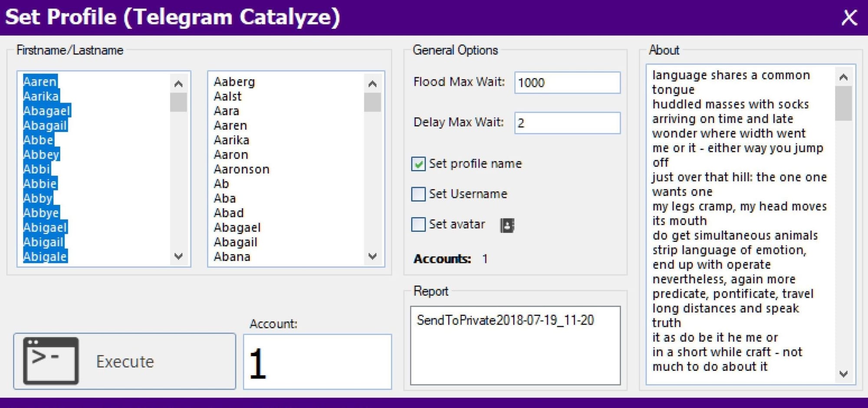
Task: Click the About box scroll-up arrow
Action: [843, 77]
